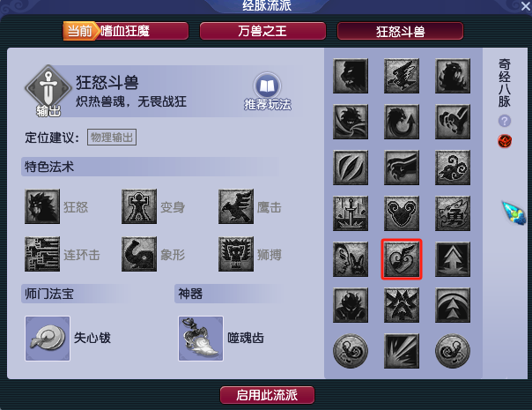The image size is (532, 410).
Task: Select the 连环击 skill icon
Action: pyautogui.click(x=42, y=254)
